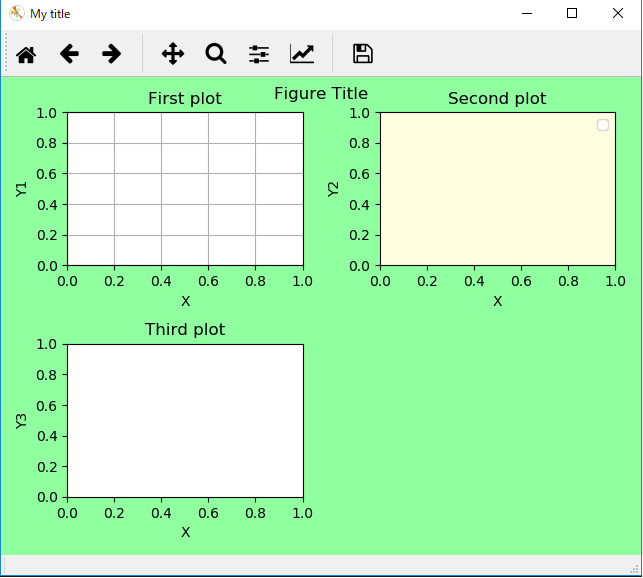Click the Y1 axis label

pyautogui.click(x=21, y=189)
